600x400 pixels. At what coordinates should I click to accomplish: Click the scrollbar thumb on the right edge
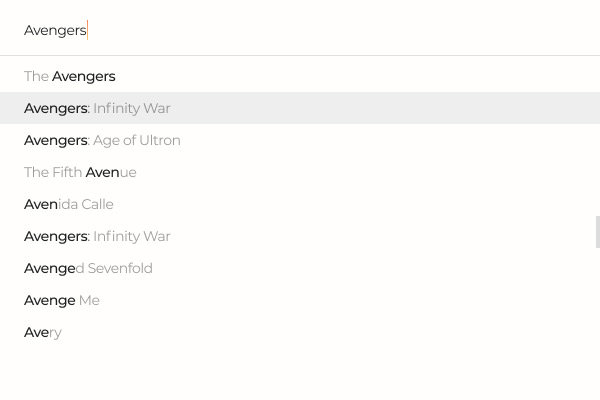click(597, 232)
